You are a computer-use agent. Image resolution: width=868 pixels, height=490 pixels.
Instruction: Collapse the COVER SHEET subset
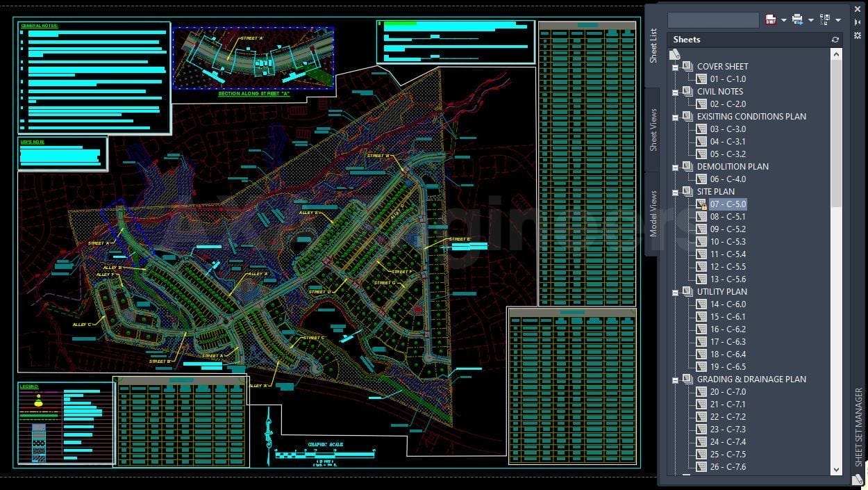[x=675, y=67]
